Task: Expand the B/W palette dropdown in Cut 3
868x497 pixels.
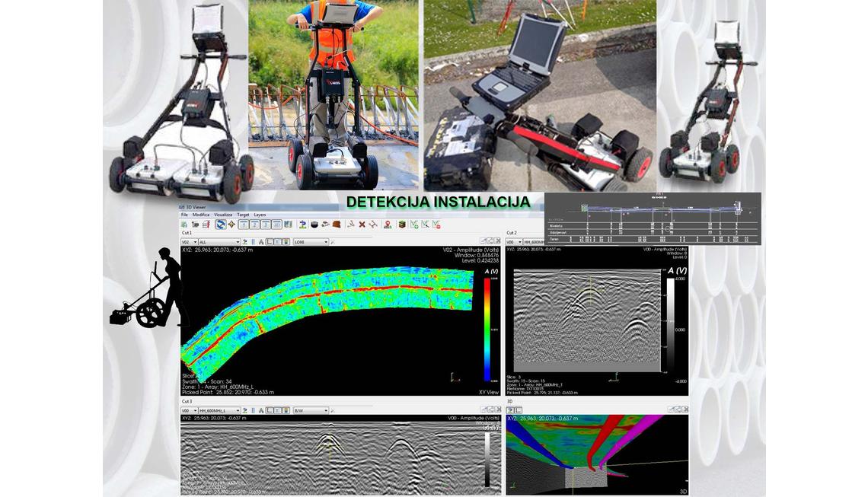Action: (311, 410)
